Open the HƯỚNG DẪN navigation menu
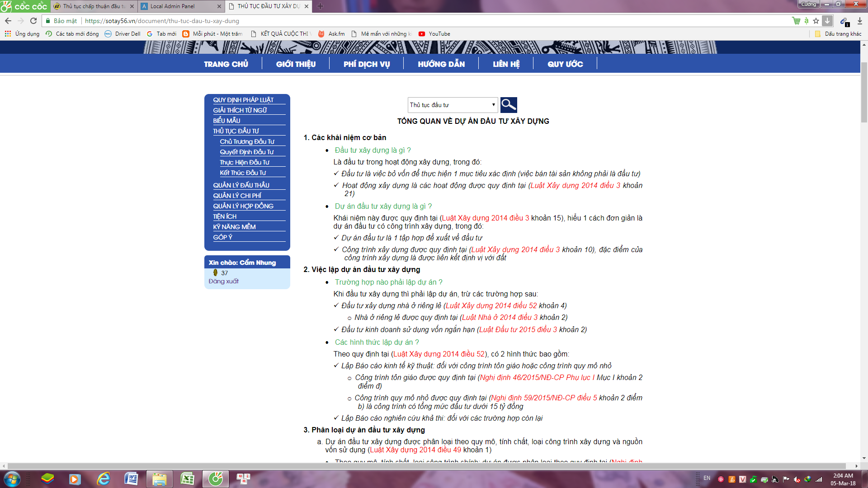Viewport: 868px width, 488px height. coord(441,64)
